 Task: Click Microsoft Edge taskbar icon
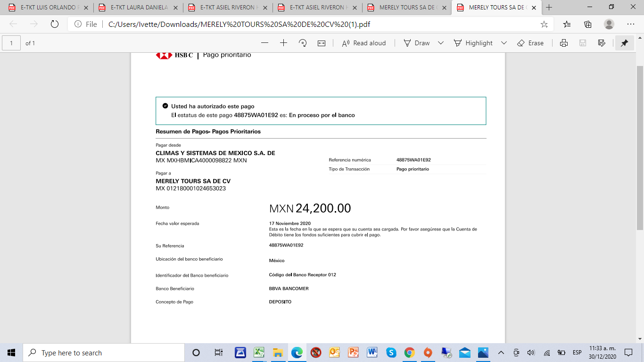coord(297,353)
